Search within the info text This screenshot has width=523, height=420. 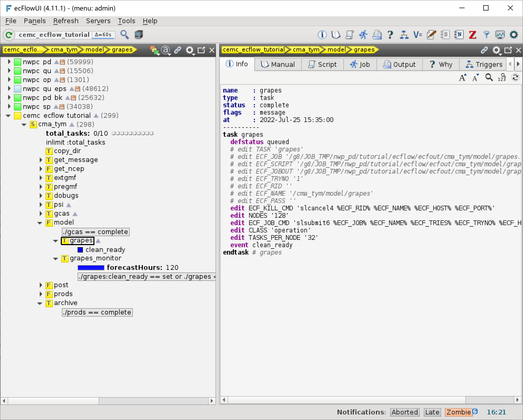pos(489,78)
